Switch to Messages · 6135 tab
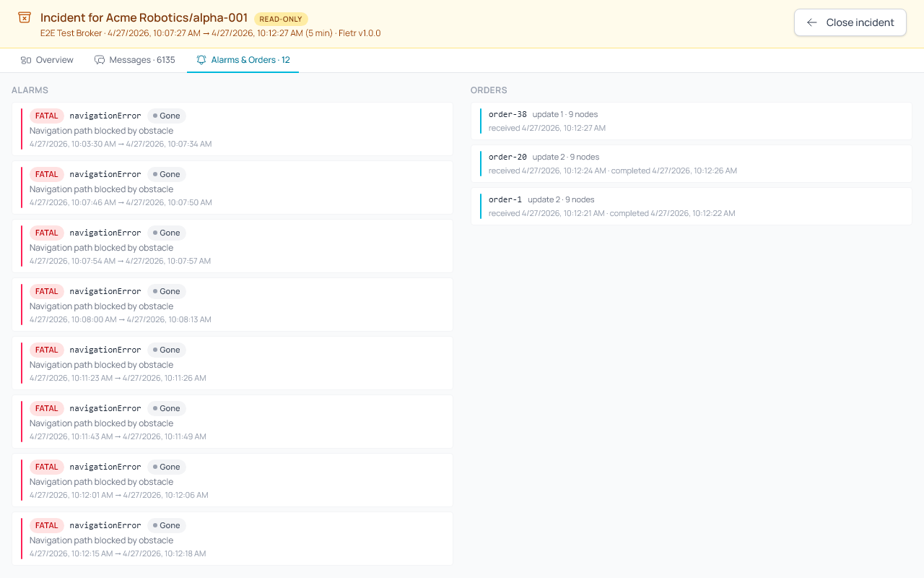924x578 pixels. click(x=135, y=60)
